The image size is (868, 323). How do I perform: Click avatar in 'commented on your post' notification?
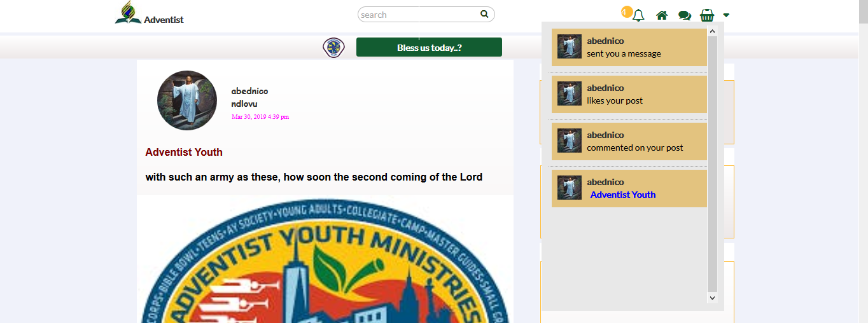[570, 141]
